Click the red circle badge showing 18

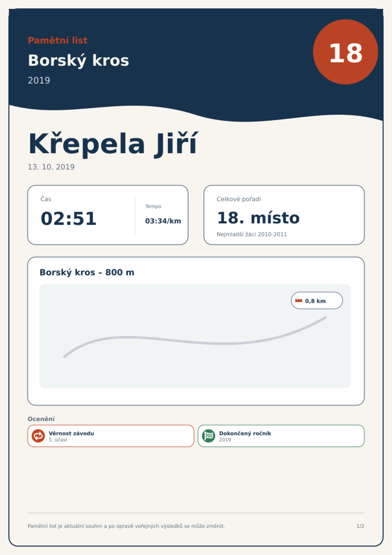point(345,52)
